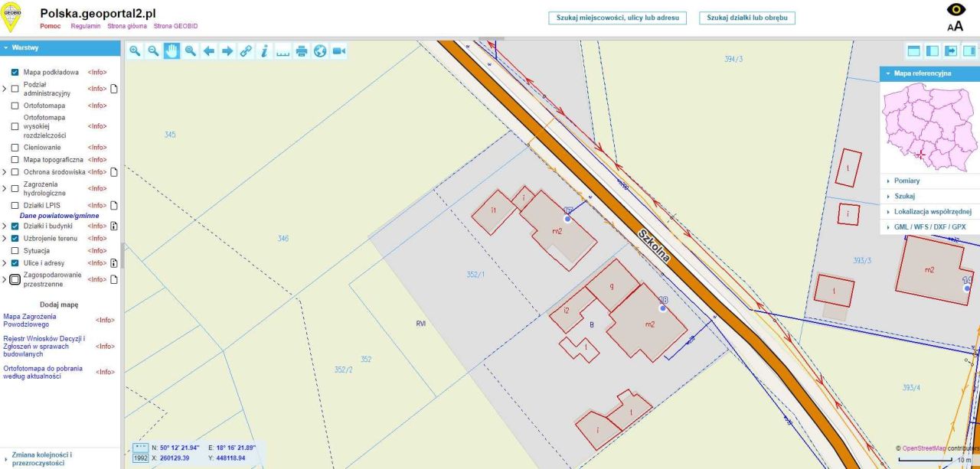The height and width of the screenshot is (469, 980).
Task: Toggle the left panel layout icon
Action: [x=933, y=51]
